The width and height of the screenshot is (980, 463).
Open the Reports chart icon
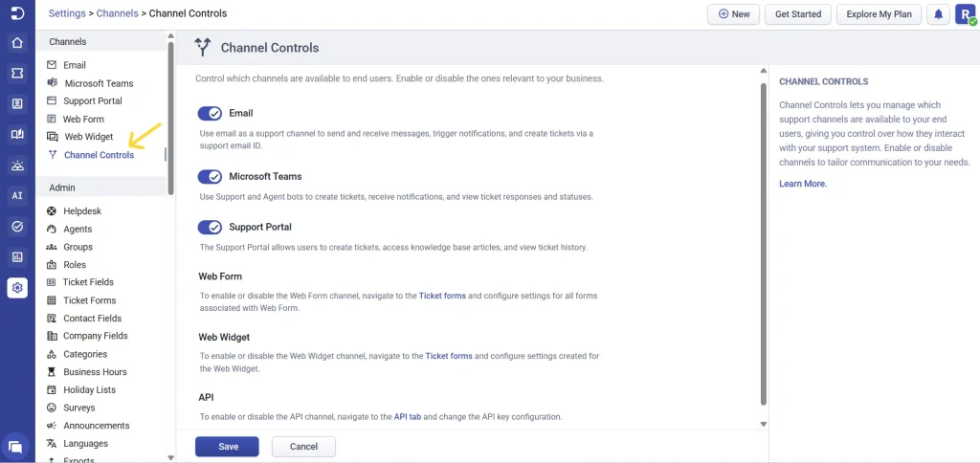tap(17, 256)
